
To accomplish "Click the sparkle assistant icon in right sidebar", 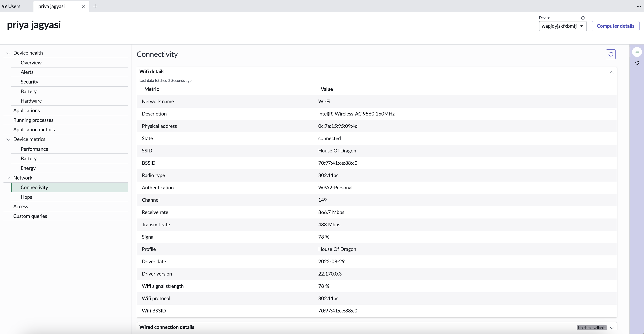I will coord(637,63).
